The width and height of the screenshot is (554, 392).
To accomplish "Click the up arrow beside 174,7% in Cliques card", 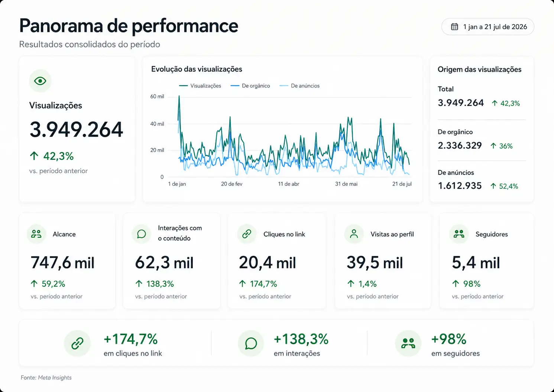I will point(243,284).
